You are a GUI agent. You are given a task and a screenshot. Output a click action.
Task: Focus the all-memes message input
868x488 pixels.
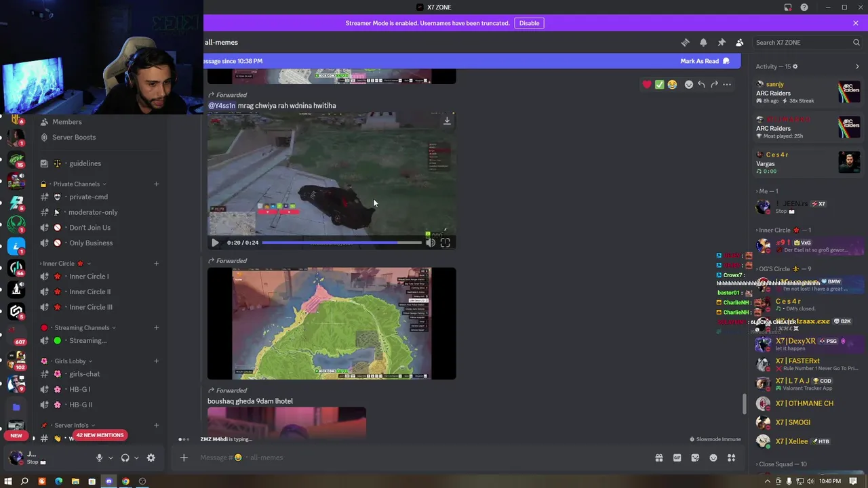point(420,457)
